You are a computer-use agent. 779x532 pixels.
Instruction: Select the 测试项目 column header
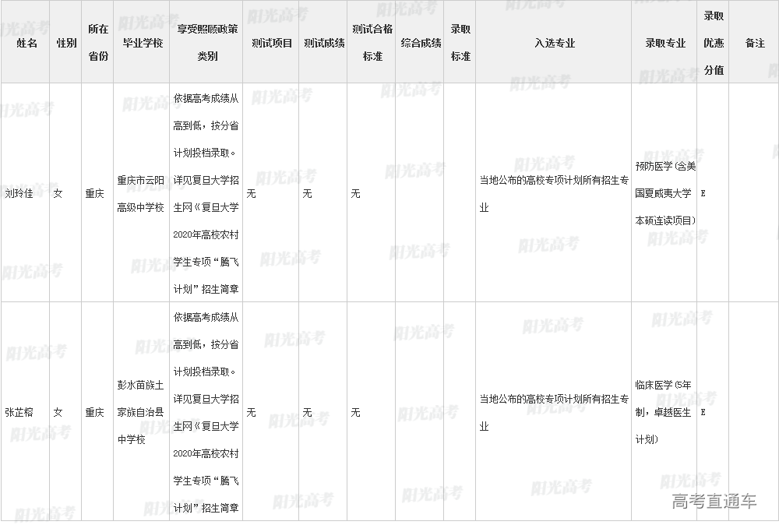272,43
